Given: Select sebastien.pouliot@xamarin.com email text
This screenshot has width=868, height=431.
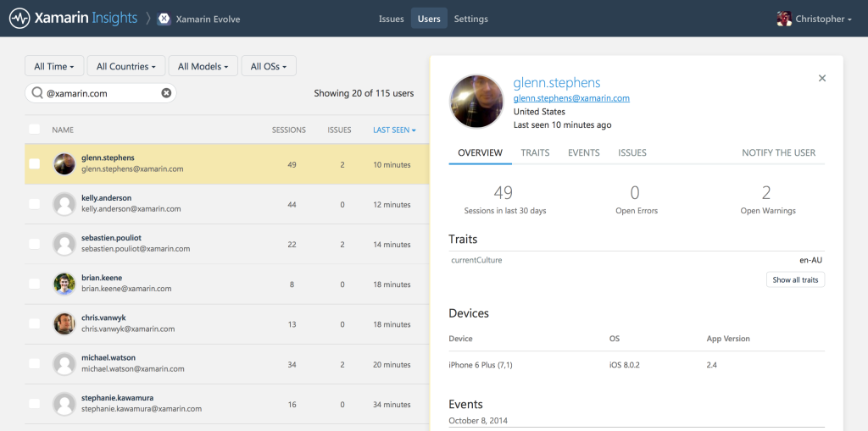Looking at the screenshot, I should click(136, 249).
